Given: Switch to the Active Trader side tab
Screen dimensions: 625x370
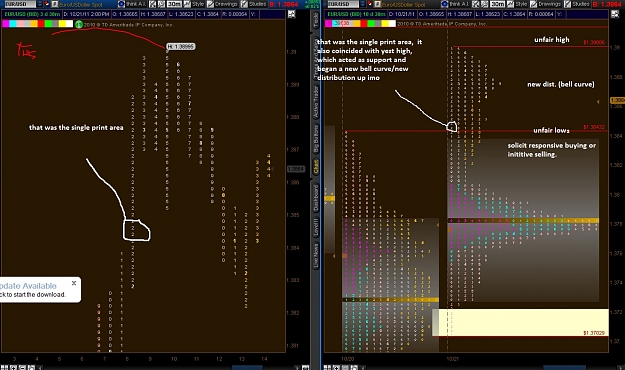Looking at the screenshot, I should [x=316, y=102].
